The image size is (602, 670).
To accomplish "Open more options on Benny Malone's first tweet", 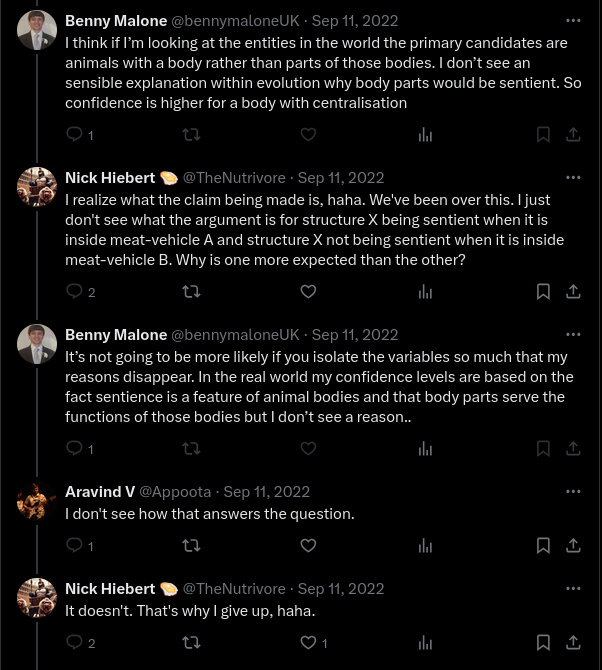I will coord(573,20).
